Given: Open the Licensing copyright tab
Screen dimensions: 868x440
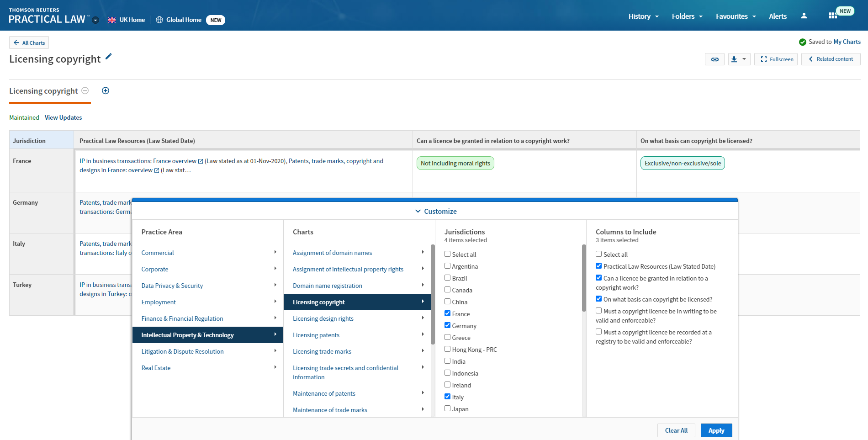Looking at the screenshot, I should (x=43, y=91).
